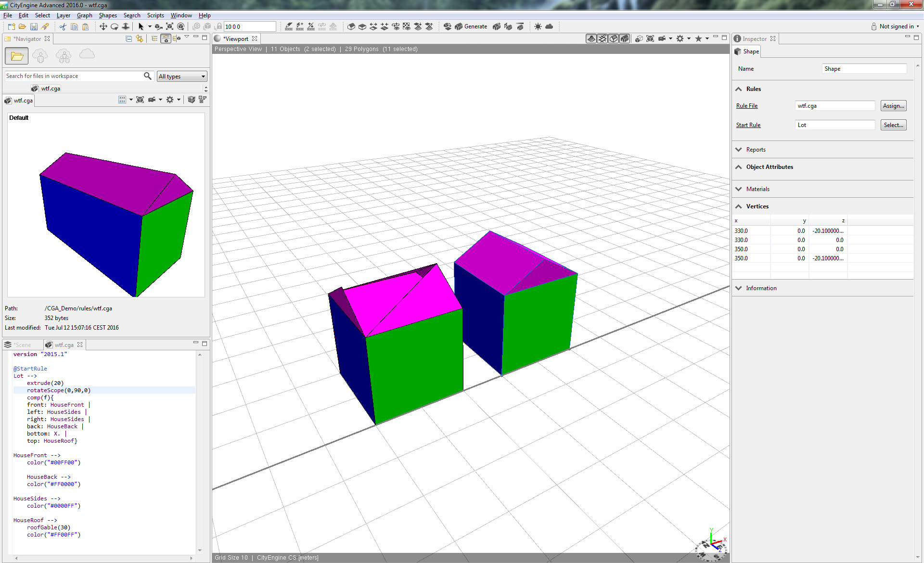This screenshot has width=924, height=563.
Task: Click the Assign... rule file button
Action: coord(894,106)
